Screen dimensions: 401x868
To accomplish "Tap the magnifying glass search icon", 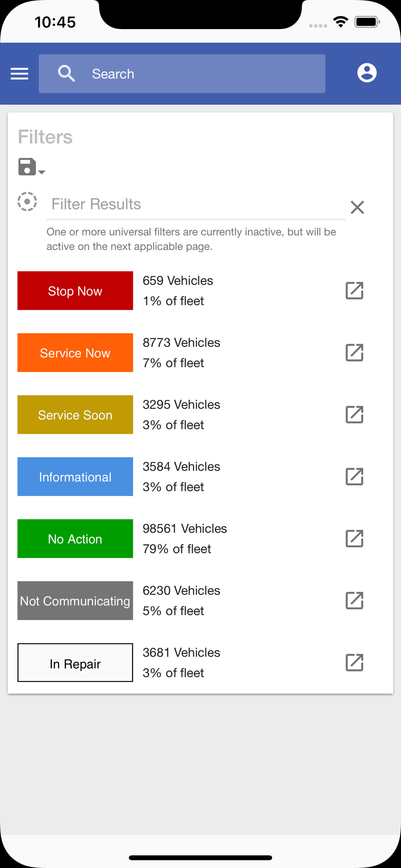I will tap(66, 74).
